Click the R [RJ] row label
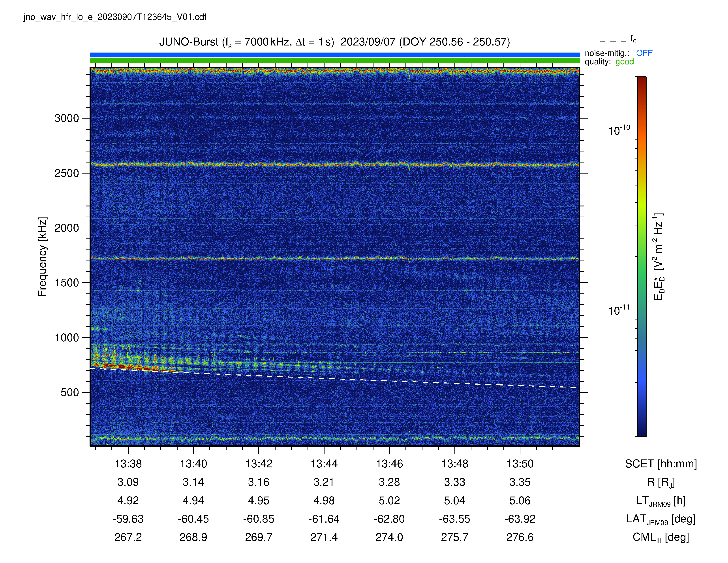 [x=661, y=482]
